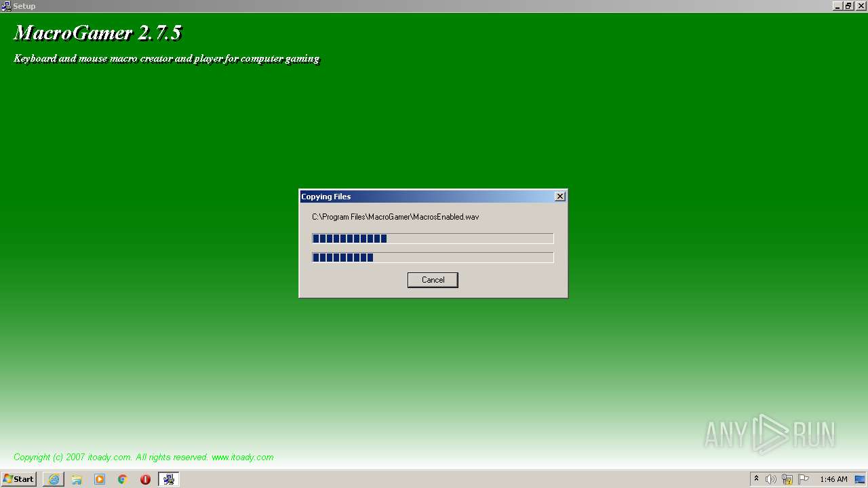
Task: Open Windows Media Player from taskbar
Action: tap(100, 479)
